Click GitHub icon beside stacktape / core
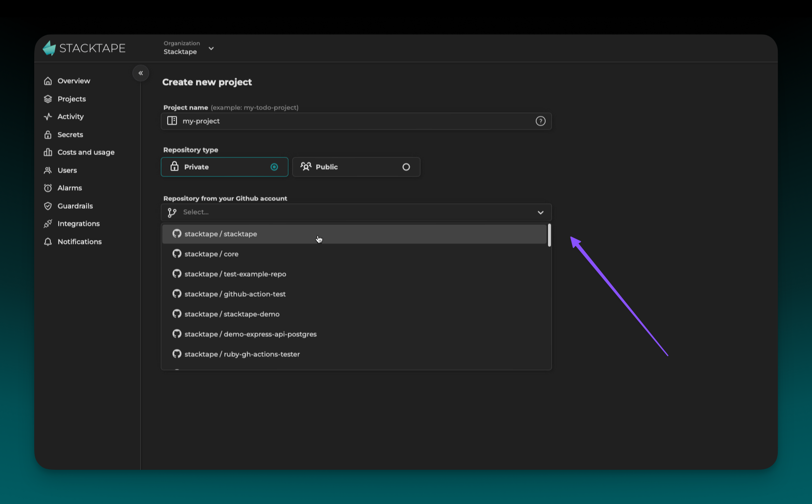The image size is (812, 504). click(177, 254)
